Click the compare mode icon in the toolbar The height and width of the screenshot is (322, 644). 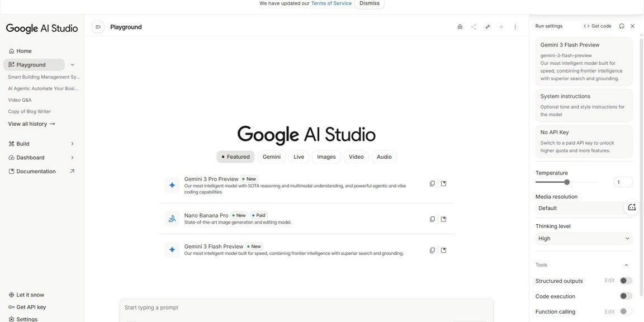coord(486,25)
